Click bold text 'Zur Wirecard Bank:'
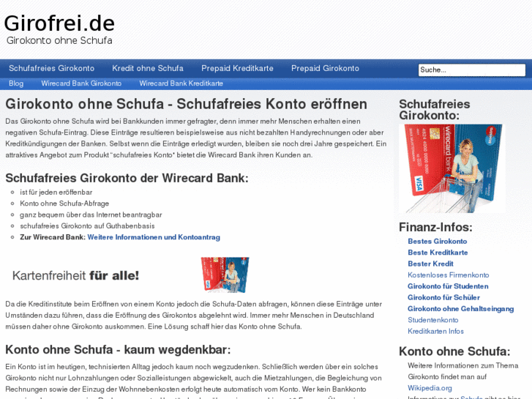 [x=53, y=237]
